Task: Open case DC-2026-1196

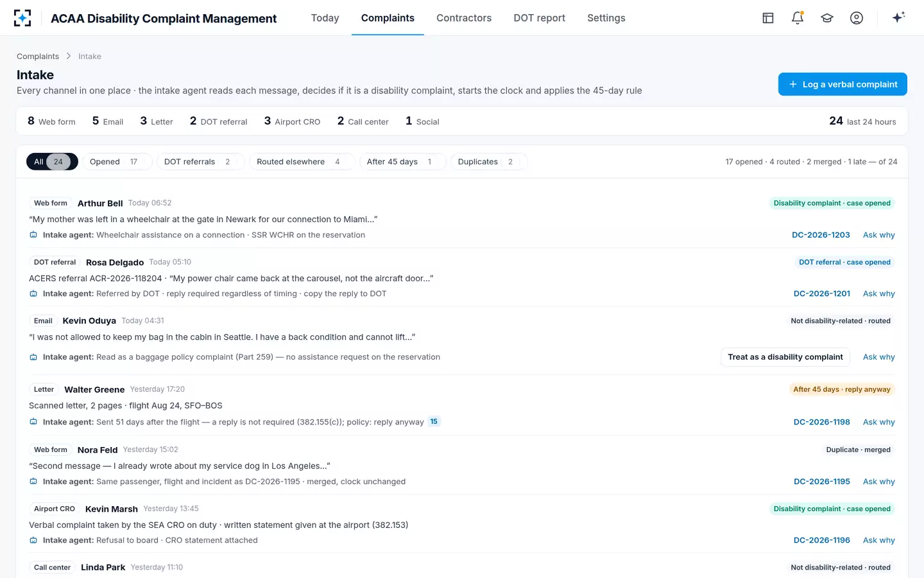Action: coord(822,540)
